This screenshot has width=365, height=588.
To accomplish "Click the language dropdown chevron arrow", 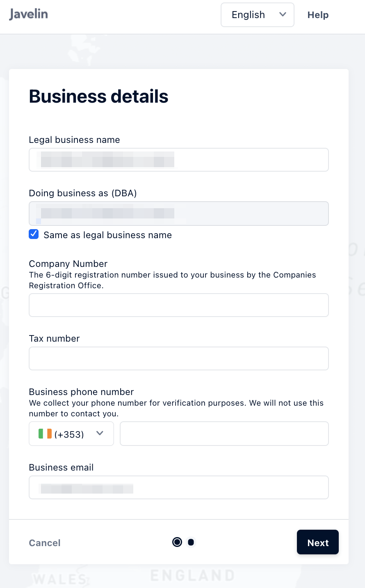I will pyautogui.click(x=283, y=14).
